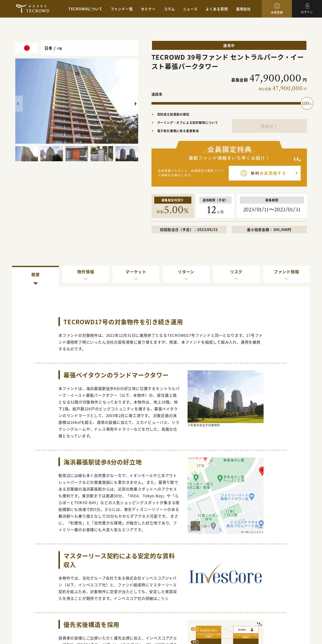Screen dimensions: 322x644
Task: Click the 100% progress bar indicator
Action: click(x=307, y=103)
